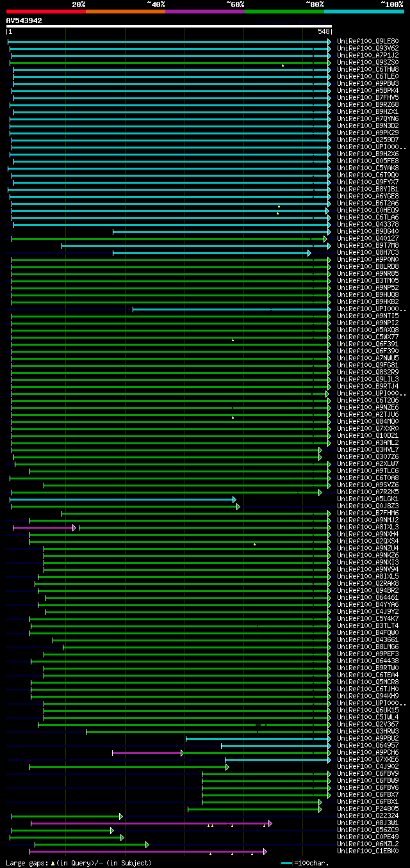Select label UniRef100_A9NTI5
This screenshot has height=868, width=410.
[x=368, y=316]
